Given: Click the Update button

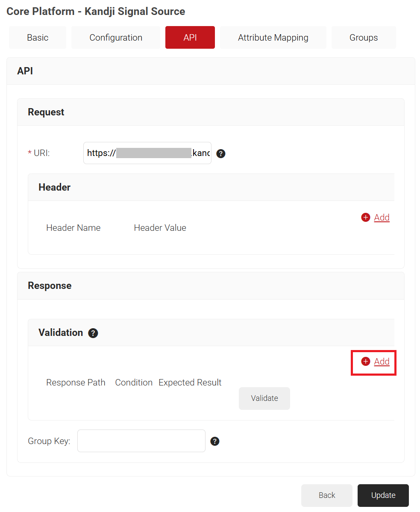Looking at the screenshot, I should pos(383,495).
